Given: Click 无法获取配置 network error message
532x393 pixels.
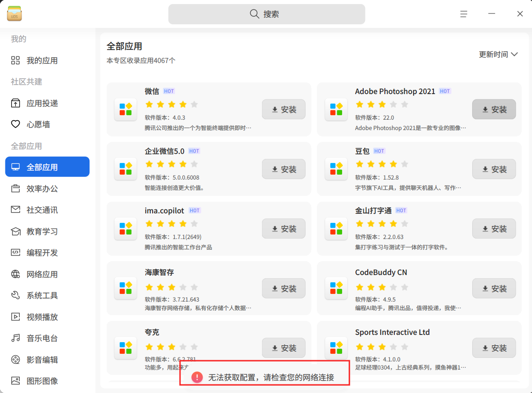Looking at the screenshot, I should coord(271,377).
